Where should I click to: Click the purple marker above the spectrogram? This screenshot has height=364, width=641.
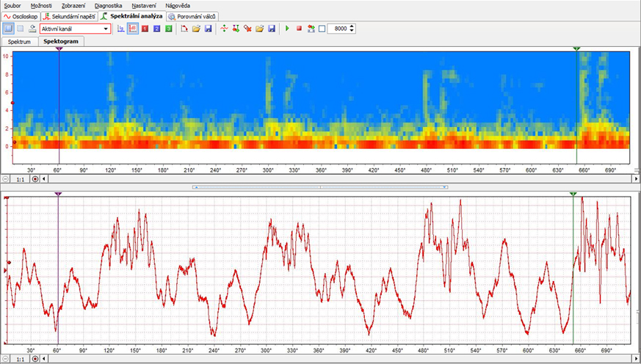[x=59, y=48]
